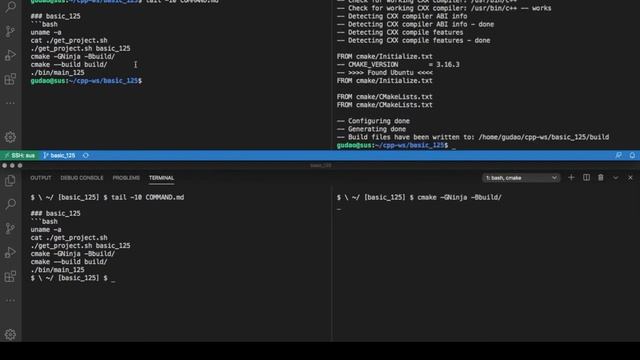Viewport: 640px width, 360px height.
Task: Click '>>>> Found Ubuntu <<<<' output line
Action: click(384, 73)
